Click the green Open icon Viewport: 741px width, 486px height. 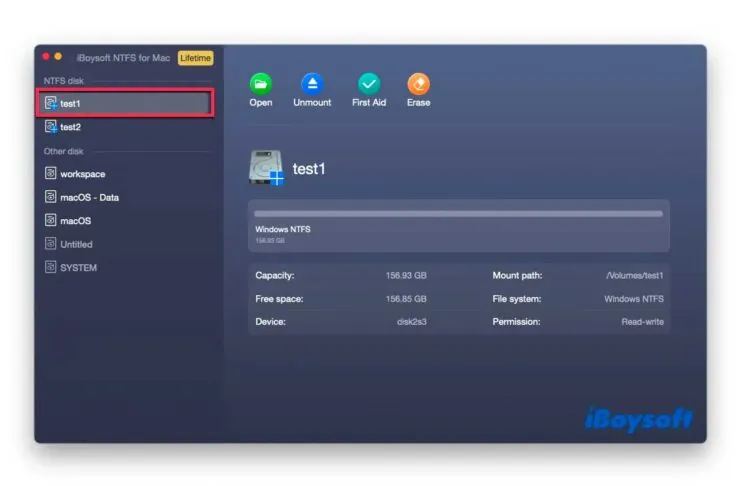tap(261, 84)
